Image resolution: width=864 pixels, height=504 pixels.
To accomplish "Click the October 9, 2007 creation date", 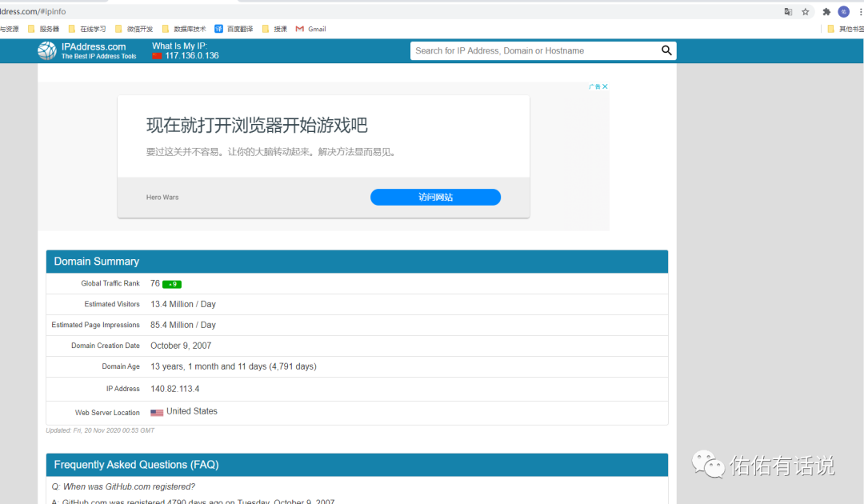I will [181, 346].
